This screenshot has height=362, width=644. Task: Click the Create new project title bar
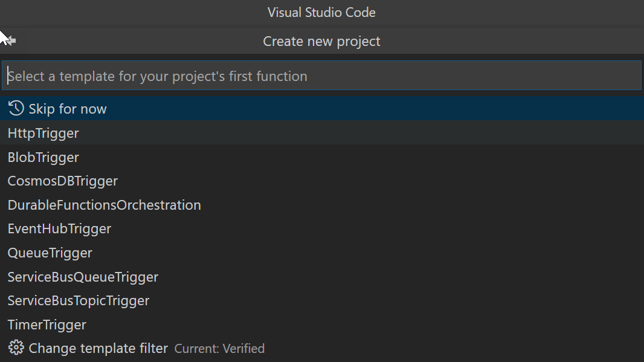pos(321,41)
